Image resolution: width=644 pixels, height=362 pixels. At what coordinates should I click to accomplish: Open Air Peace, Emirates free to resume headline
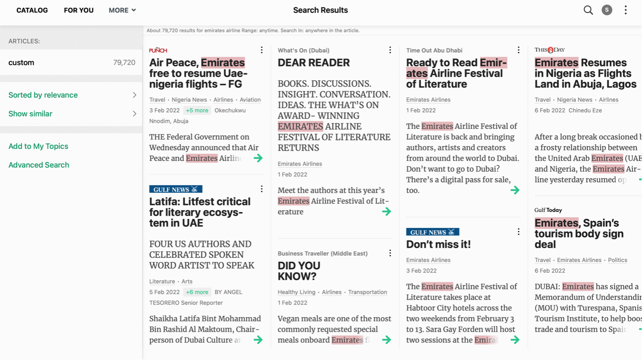click(199, 73)
